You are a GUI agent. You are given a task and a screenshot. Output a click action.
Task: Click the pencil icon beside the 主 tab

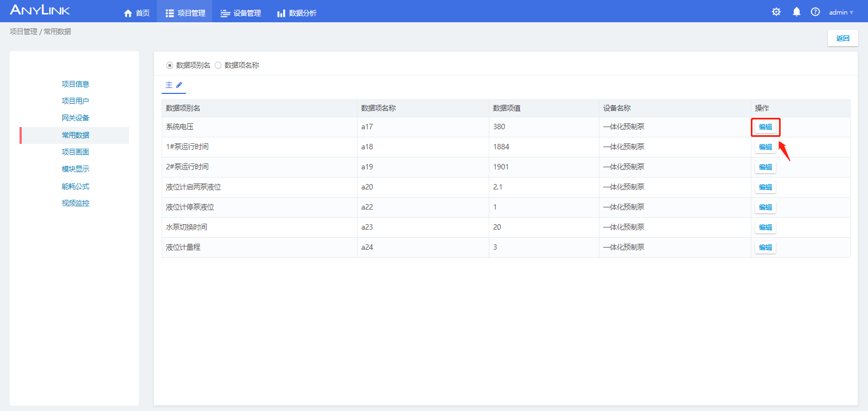(179, 85)
